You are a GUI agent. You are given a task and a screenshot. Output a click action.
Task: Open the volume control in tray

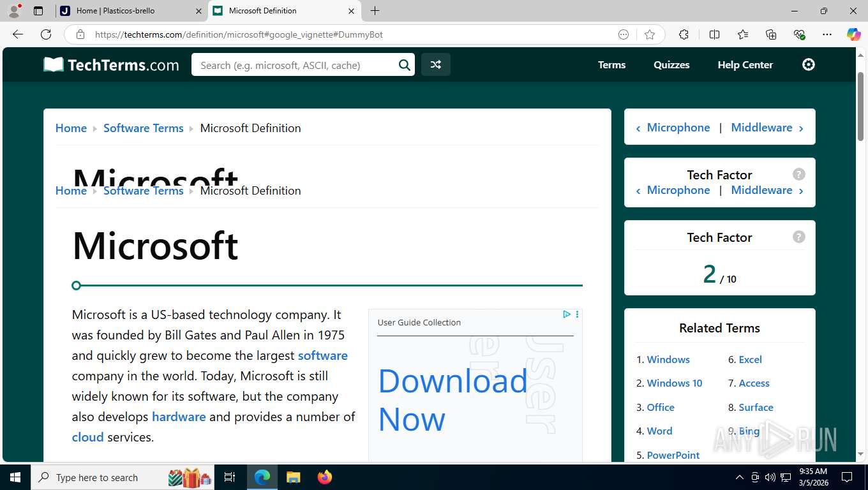coord(770,477)
